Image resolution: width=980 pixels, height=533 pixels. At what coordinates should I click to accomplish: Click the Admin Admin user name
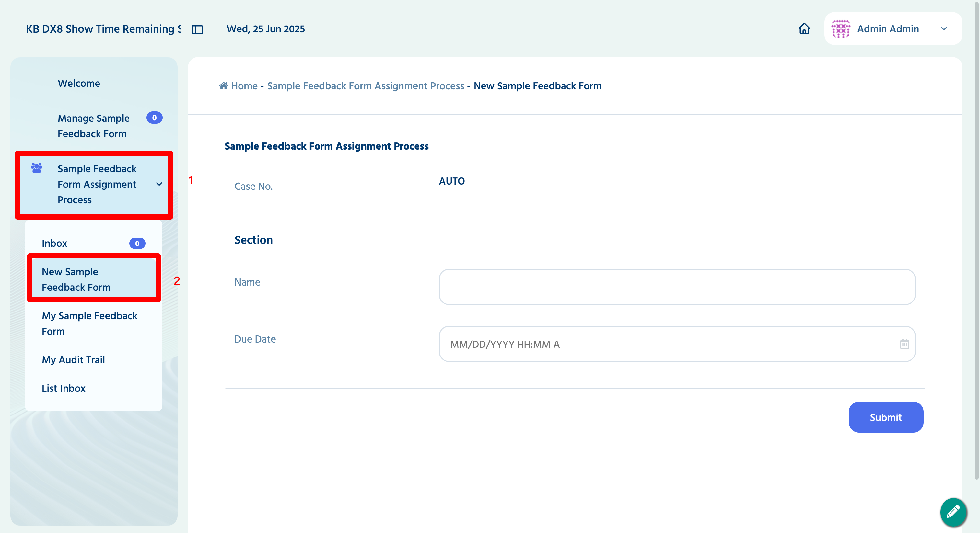(x=888, y=29)
